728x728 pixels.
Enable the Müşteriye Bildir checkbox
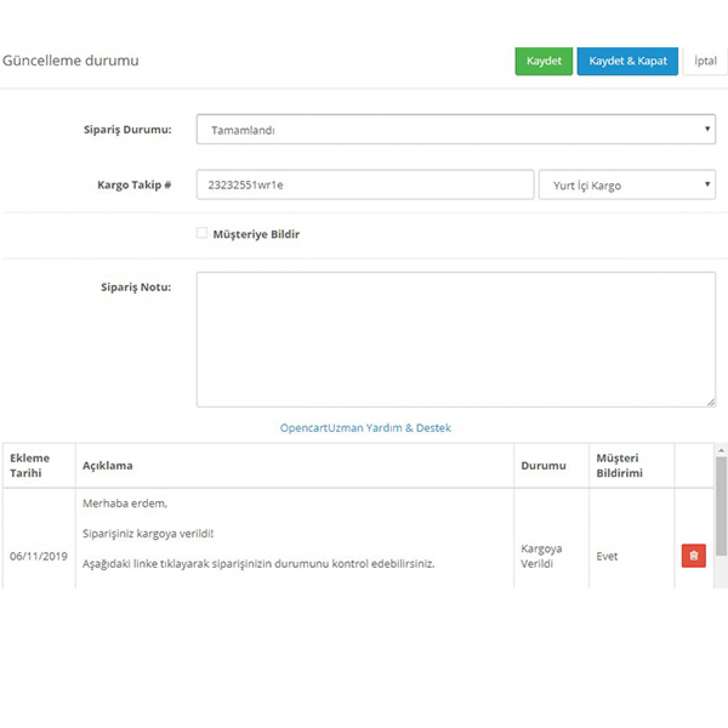pyautogui.click(x=202, y=233)
